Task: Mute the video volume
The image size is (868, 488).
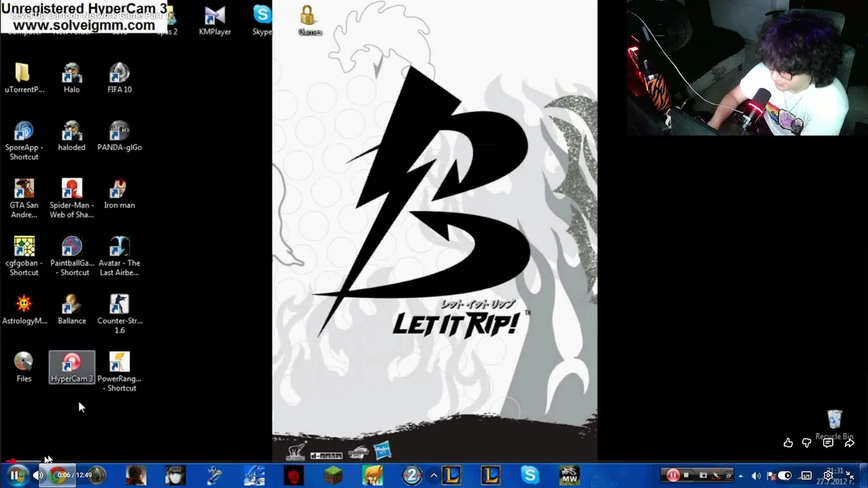Action: [x=38, y=475]
